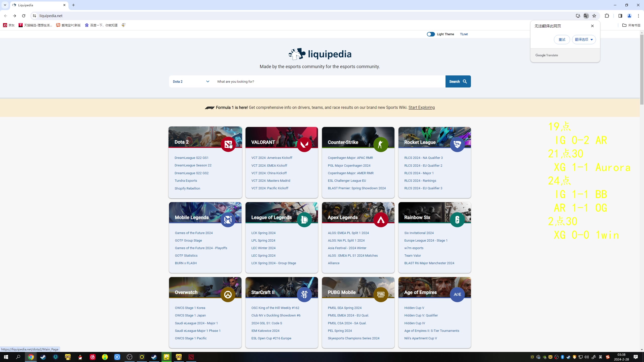
Task: Click the League of Legends round logo icon
Action: click(304, 220)
